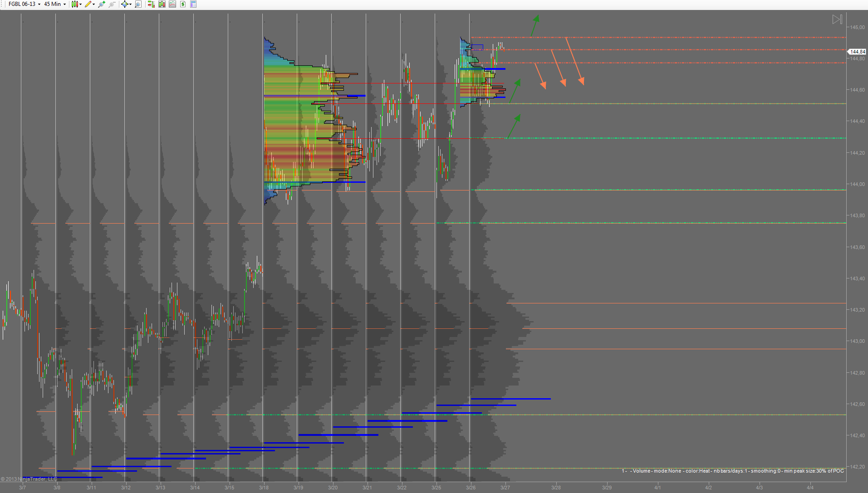The width and height of the screenshot is (868, 493).
Task: Click the 3/7 date on time axis
Action: click(x=22, y=488)
